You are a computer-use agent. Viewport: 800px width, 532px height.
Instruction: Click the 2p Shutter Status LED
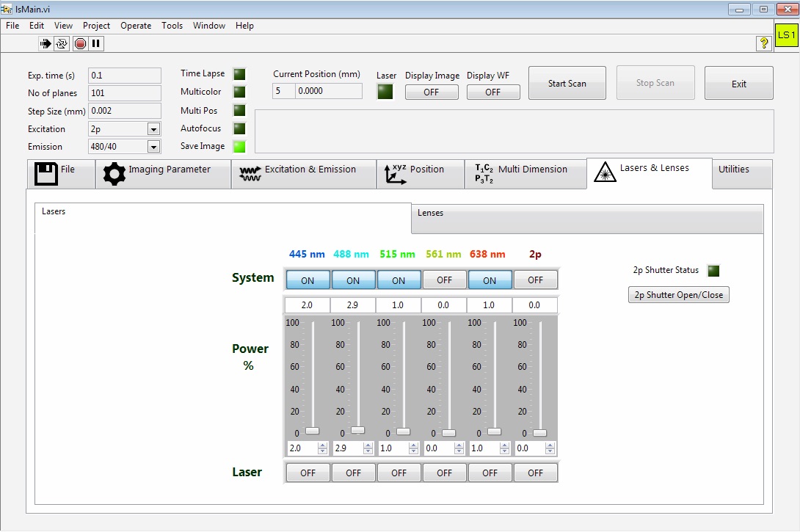(x=713, y=271)
